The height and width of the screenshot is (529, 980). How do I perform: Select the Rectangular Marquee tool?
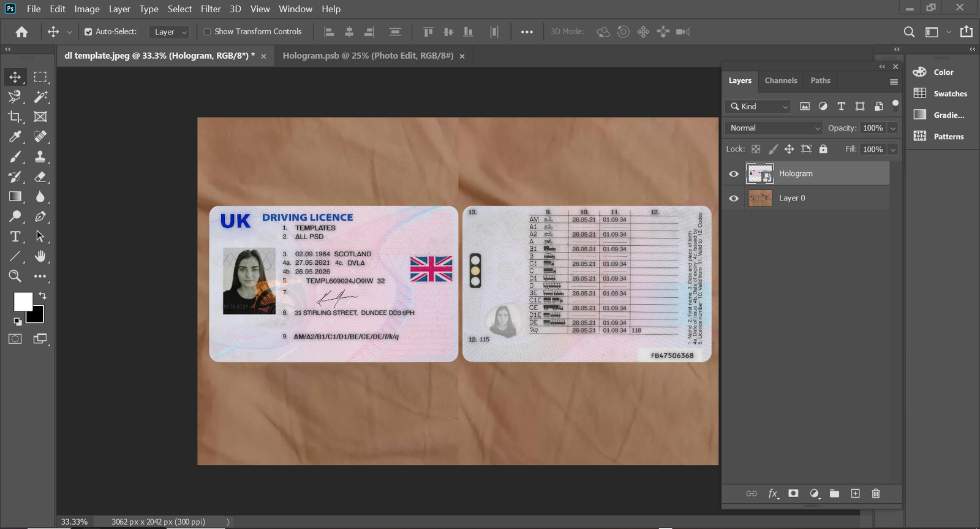[x=40, y=77]
